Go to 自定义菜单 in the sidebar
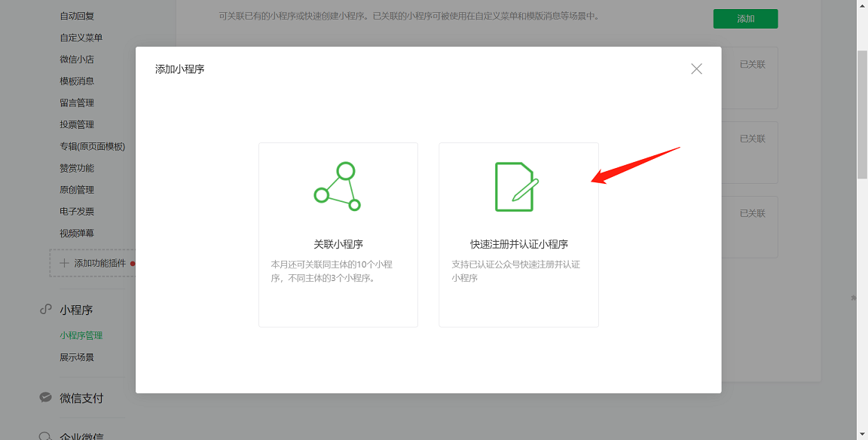Viewport: 868px width, 440px height. [81, 38]
